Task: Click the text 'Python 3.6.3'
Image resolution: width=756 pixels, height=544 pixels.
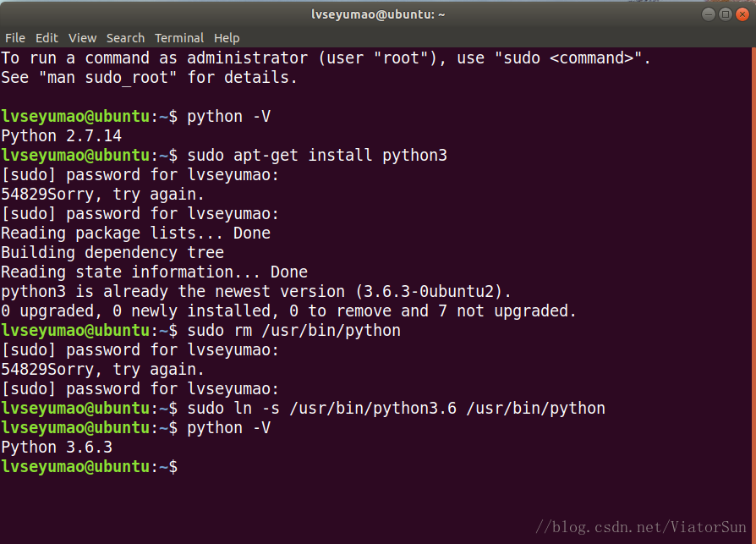Action: point(57,448)
